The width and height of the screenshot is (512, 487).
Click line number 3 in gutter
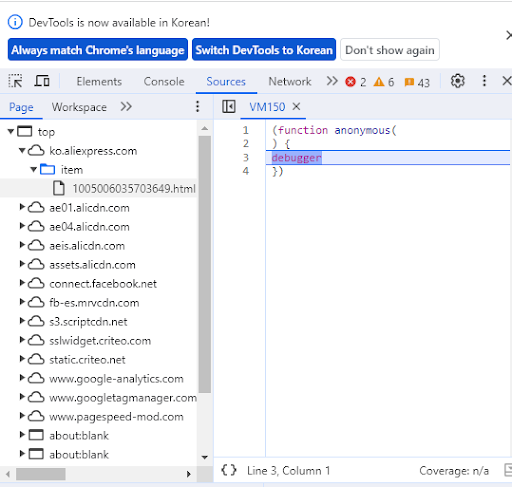point(246,158)
